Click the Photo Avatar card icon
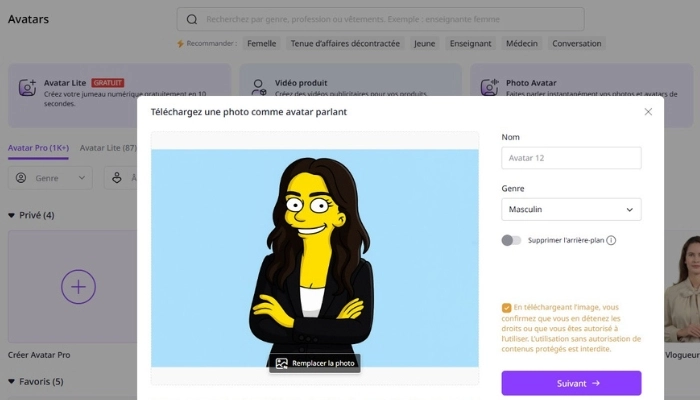700x400 pixels. [489, 88]
